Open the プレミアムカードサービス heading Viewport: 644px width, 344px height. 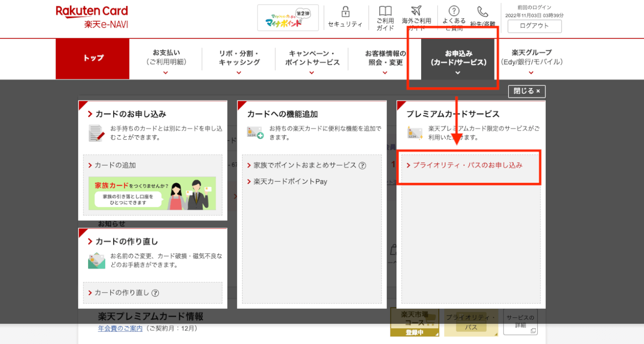pos(453,114)
